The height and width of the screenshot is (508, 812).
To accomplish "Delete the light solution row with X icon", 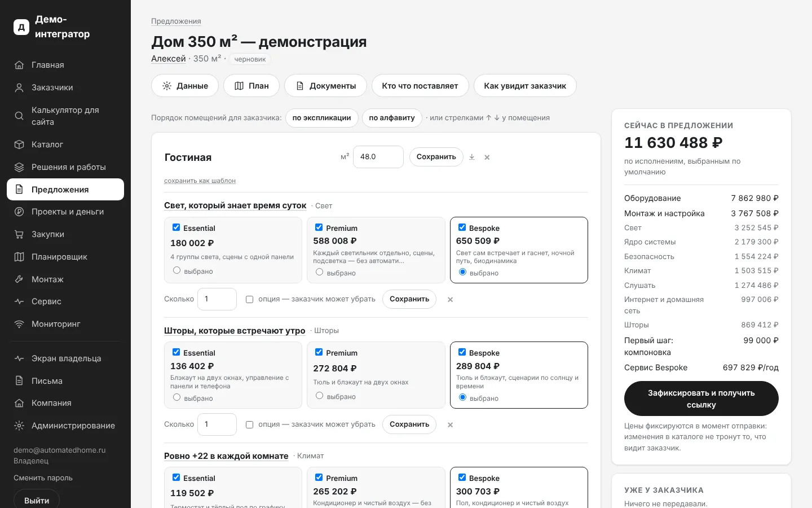I will pos(450,300).
